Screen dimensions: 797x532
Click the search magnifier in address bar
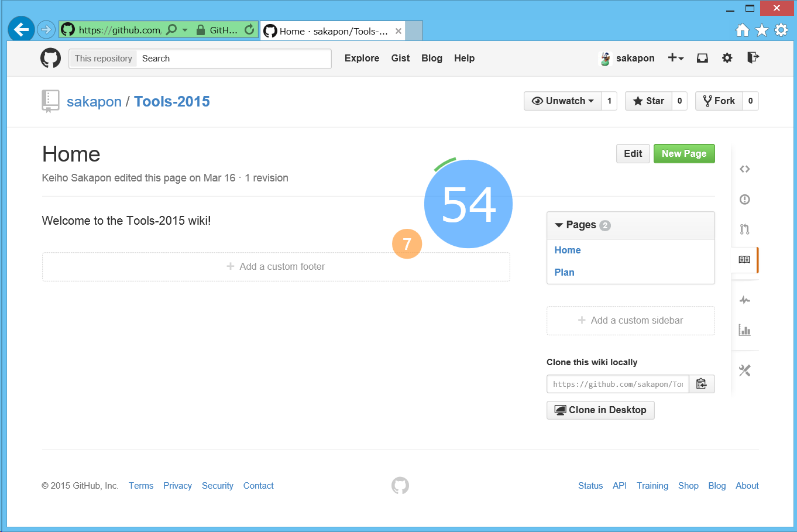pos(171,29)
